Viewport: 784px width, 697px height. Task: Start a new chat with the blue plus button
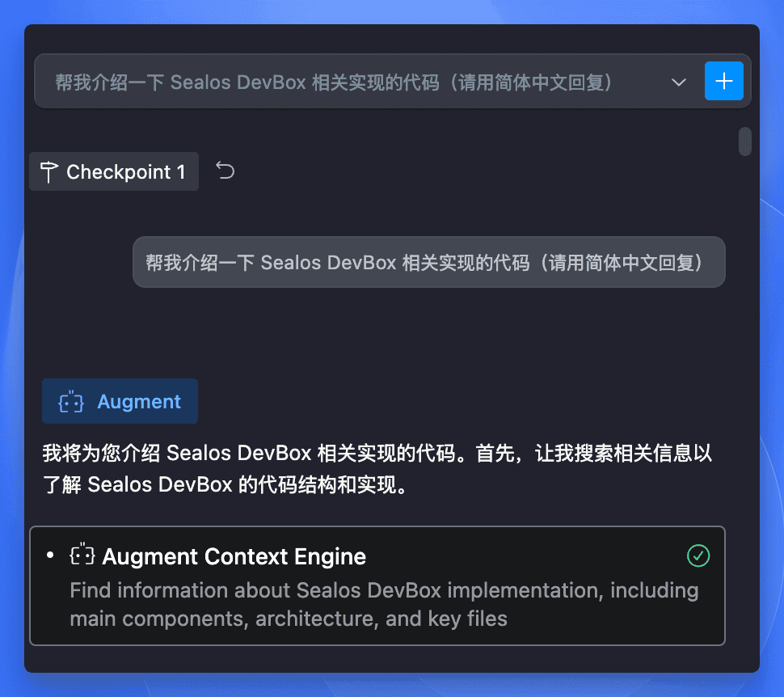click(723, 81)
